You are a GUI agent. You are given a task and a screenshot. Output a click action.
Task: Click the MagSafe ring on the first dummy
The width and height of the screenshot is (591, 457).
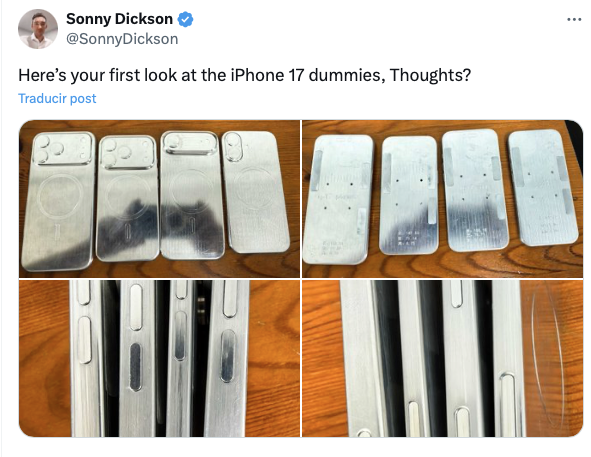point(60,196)
